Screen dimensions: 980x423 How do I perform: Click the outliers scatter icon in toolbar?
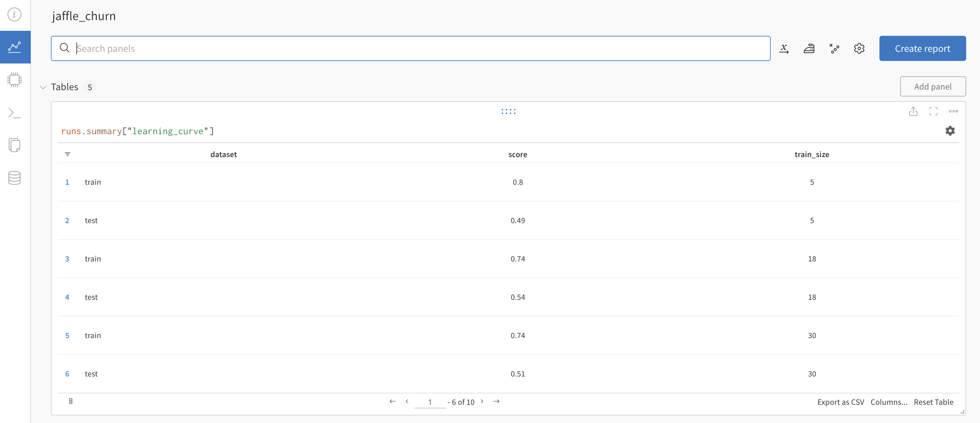(x=834, y=48)
